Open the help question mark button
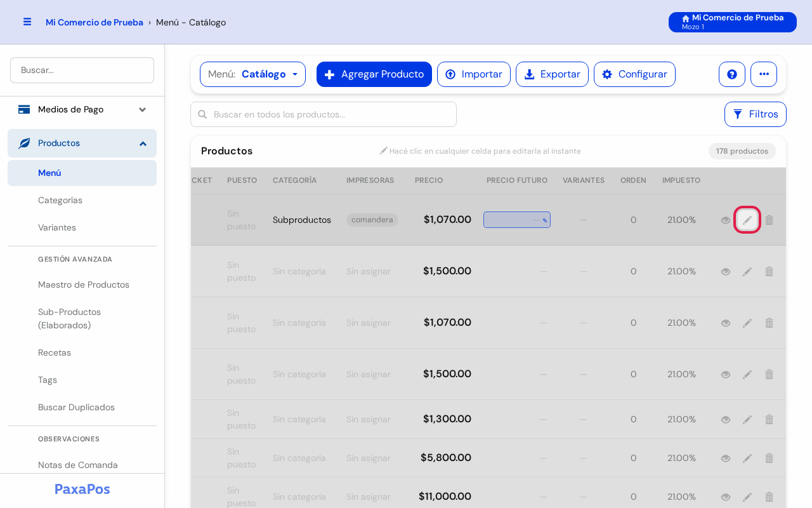Image resolution: width=812 pixels, height=508 pixels. click(732, 74)
